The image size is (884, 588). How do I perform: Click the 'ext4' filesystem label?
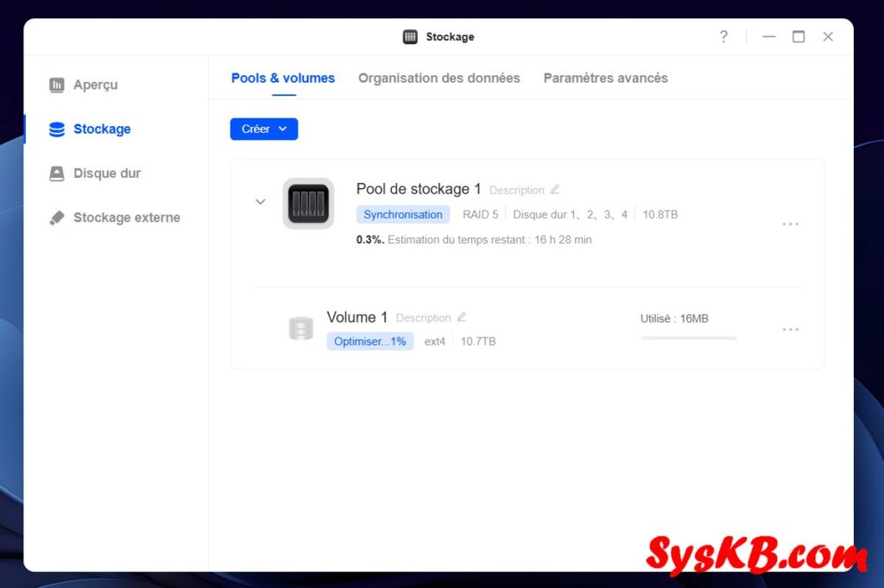click(435, 342)
